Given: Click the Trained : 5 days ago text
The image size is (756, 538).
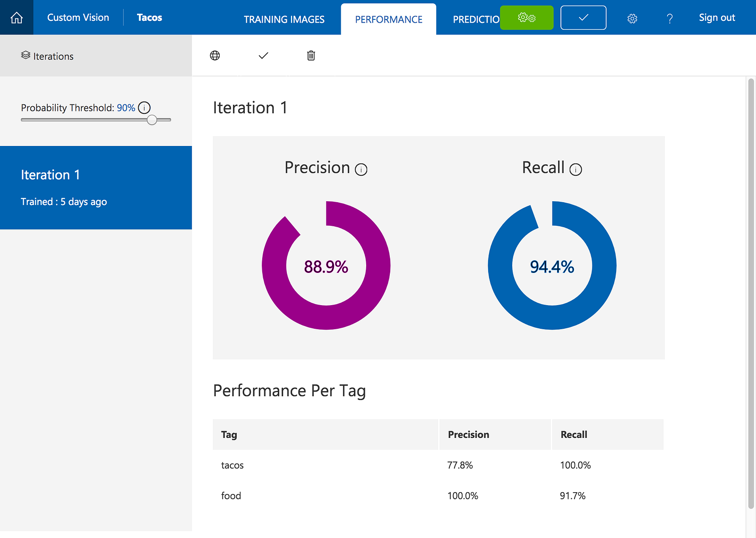Looking at the screenshot, I should (x=64, y=202).
